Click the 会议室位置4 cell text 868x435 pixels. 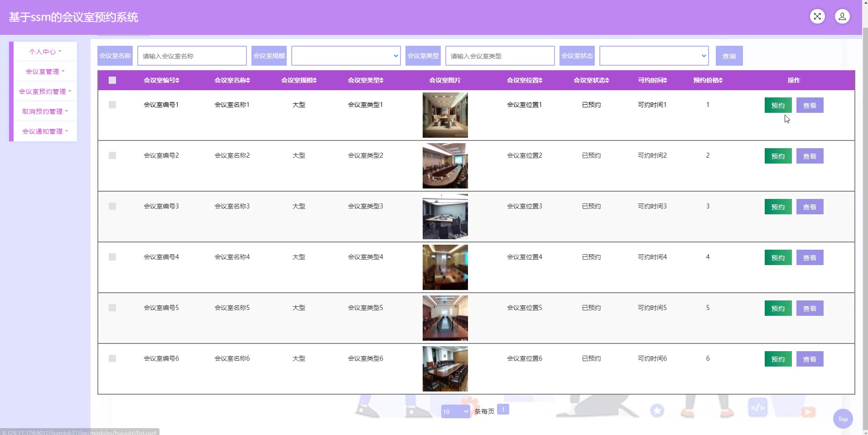coord(525,257)
